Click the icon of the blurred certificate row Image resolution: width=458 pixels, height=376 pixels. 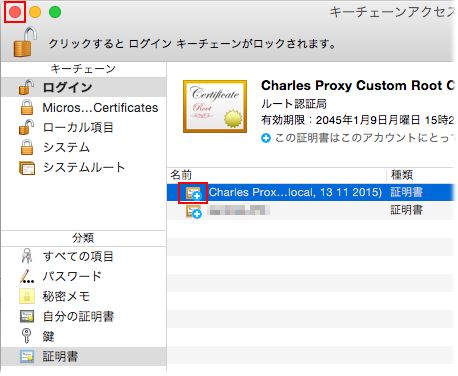194,211
